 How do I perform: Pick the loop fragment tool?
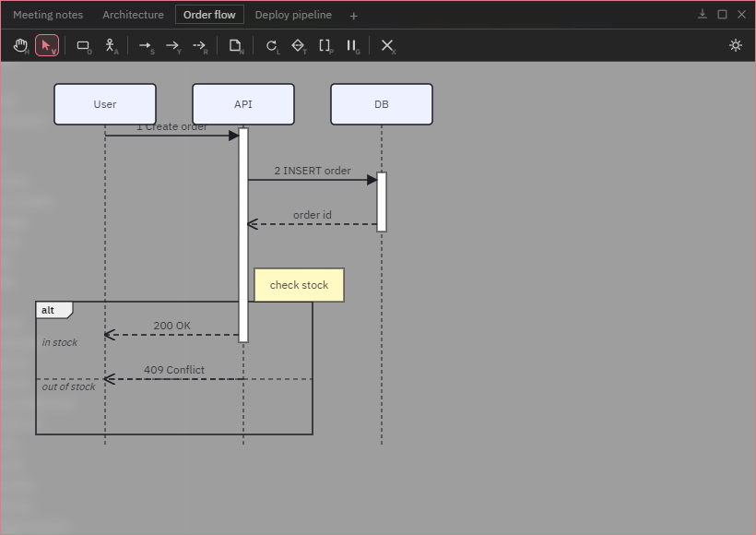(x=272, y=45)
